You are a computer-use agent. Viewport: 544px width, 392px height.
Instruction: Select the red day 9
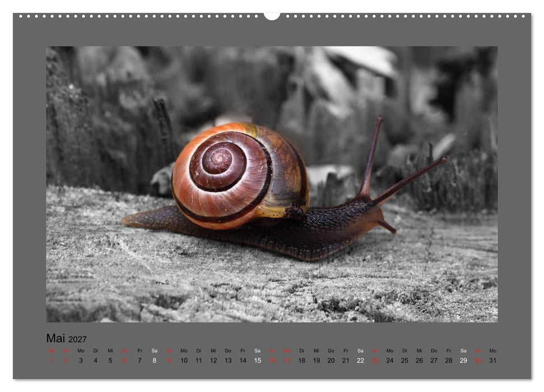(169, 361)
